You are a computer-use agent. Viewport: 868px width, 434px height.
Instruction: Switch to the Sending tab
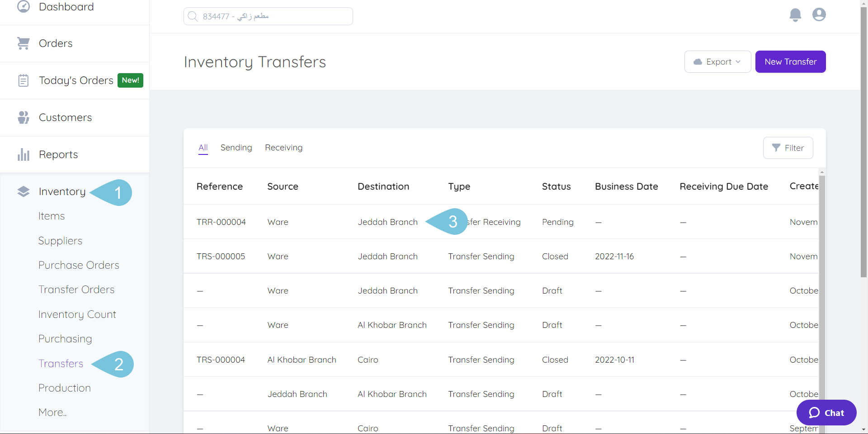point(236,147)
